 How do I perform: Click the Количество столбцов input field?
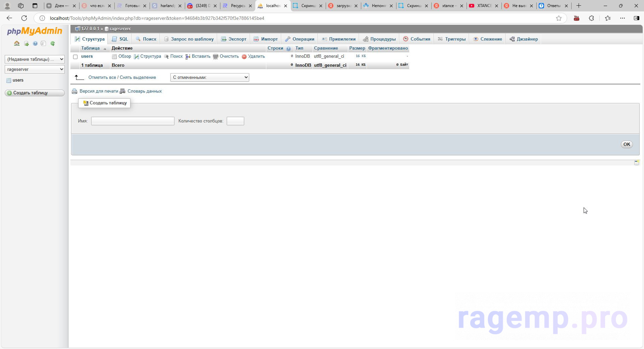[x=235, y=121]
